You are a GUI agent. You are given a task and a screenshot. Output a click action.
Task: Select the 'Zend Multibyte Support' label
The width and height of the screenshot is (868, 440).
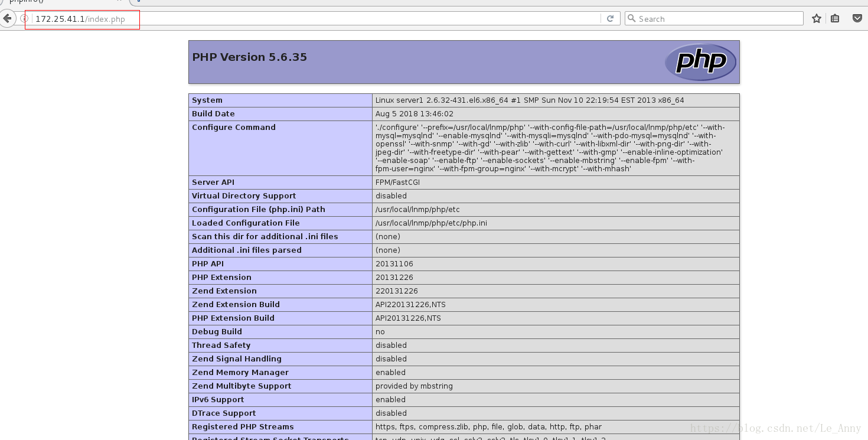[x=242, y=386]
